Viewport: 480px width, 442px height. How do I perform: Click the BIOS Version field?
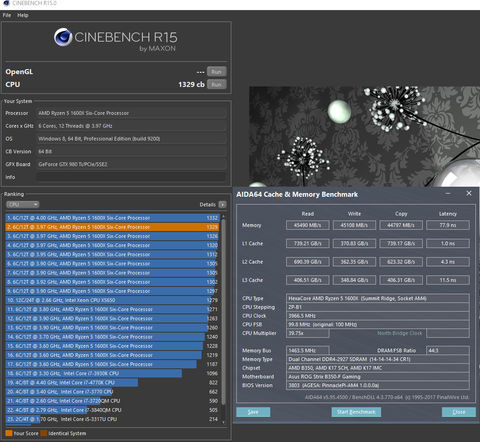pyautogui.click(x=378, y=385)
